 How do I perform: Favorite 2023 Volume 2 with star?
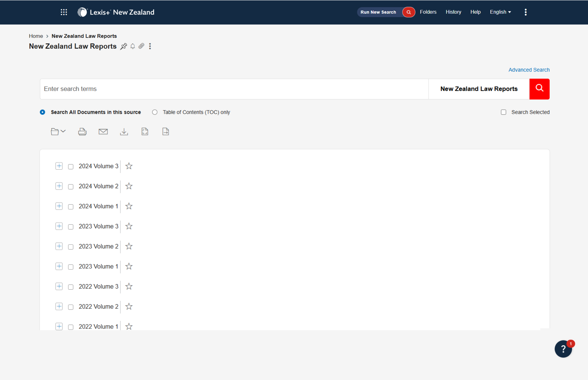[x=129, y=246]
